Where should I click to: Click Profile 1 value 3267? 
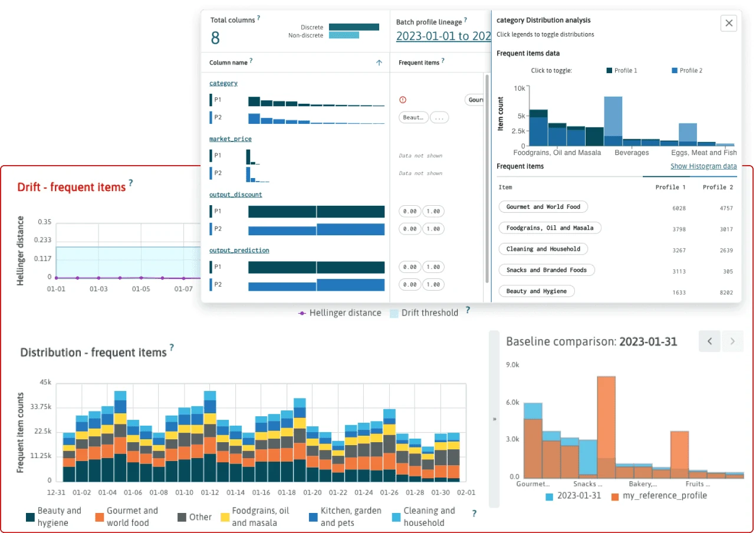point(678,251)
